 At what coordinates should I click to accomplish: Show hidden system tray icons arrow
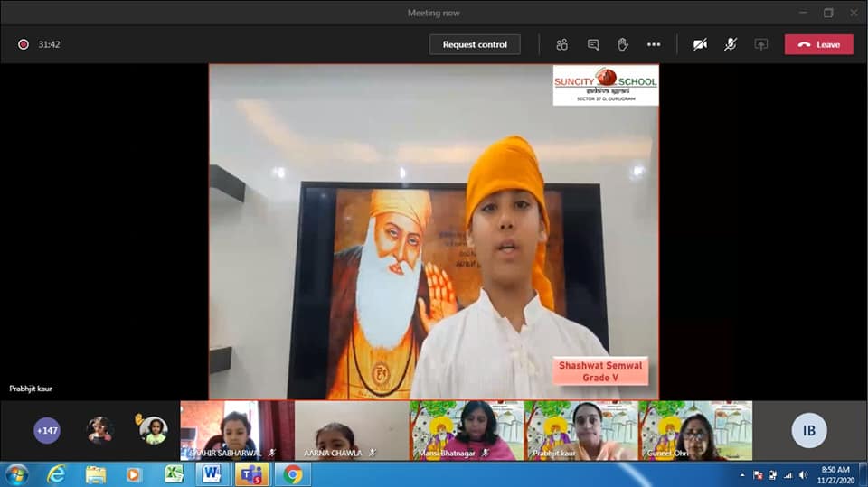[x=742, y=475]
